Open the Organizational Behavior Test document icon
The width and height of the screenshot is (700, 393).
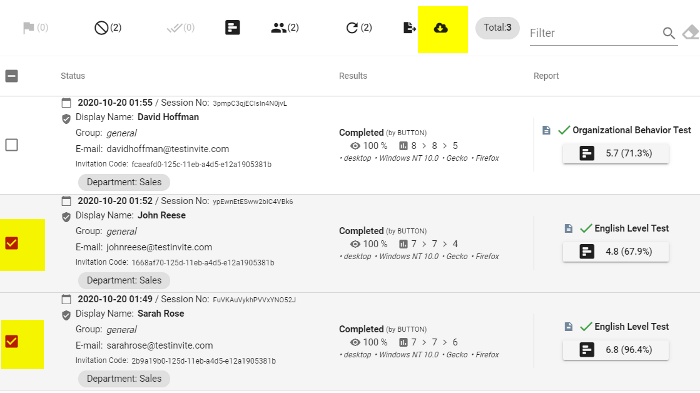pyautogui.click(x=546, y=130)
